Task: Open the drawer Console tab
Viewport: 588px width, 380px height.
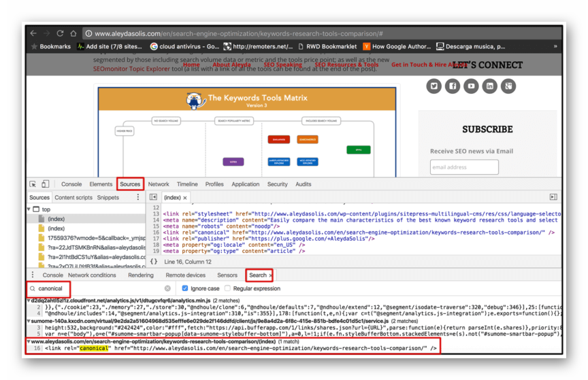Action: click(x=52, y=275)
